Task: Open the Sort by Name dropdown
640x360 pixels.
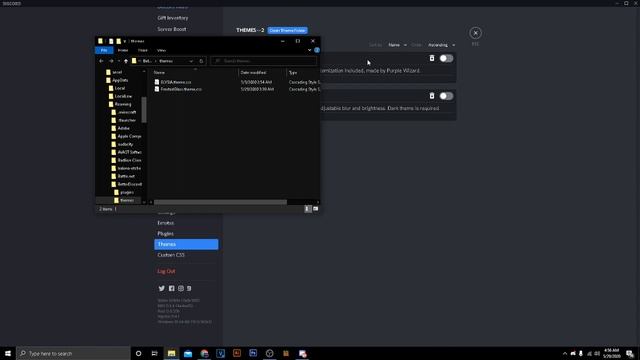Action: coord(397,45)
